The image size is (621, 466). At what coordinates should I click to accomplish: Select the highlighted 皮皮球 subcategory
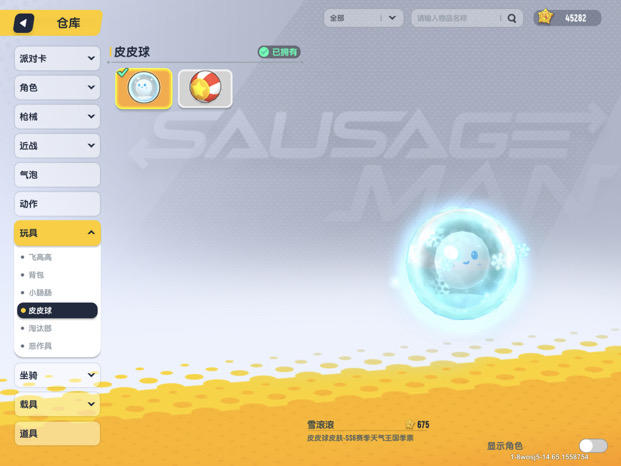click(x=57, y=310)
